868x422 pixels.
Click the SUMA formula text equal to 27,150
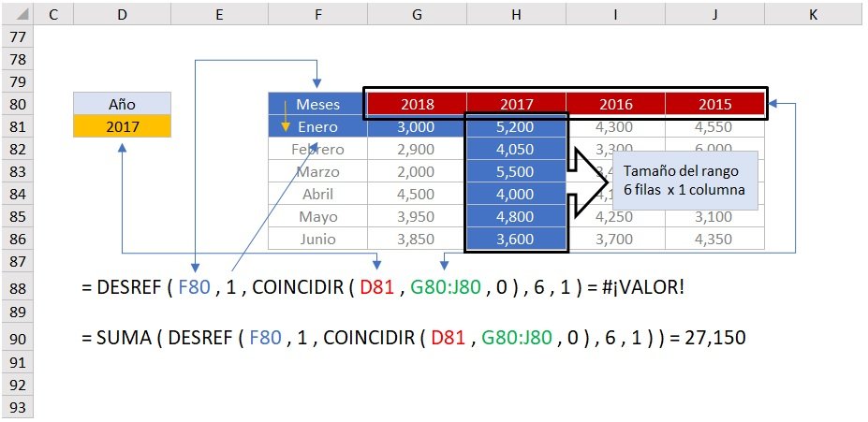pyautogui.click(x=413, y=339)
